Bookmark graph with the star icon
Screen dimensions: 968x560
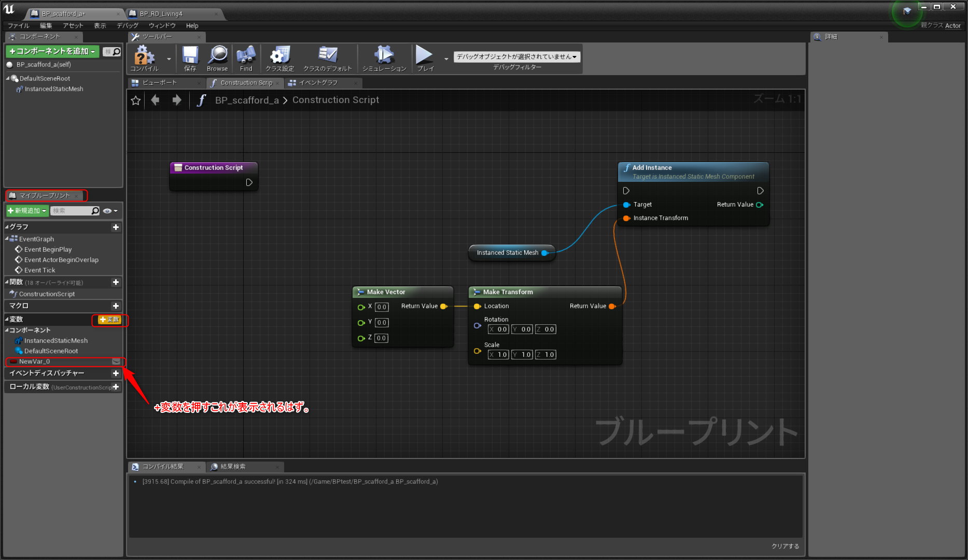point(136,100)
